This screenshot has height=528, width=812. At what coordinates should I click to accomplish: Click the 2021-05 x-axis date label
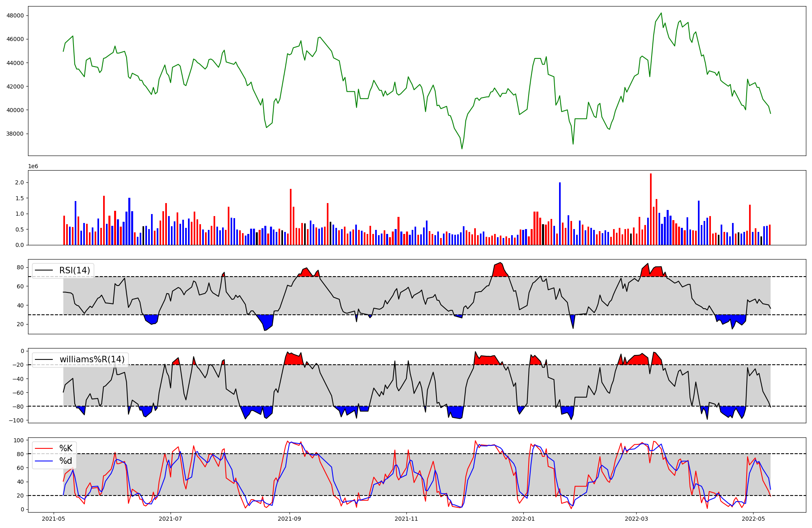pos(54,519)
